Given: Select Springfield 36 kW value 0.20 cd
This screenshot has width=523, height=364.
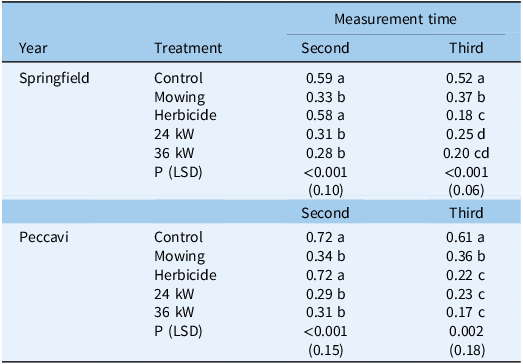Looking at the screenshot, I should 466,153.
